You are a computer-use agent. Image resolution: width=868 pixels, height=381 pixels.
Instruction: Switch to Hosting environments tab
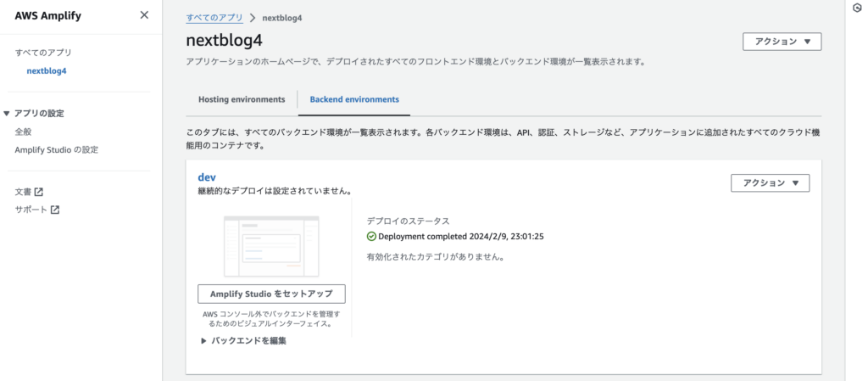pos(242,99)
